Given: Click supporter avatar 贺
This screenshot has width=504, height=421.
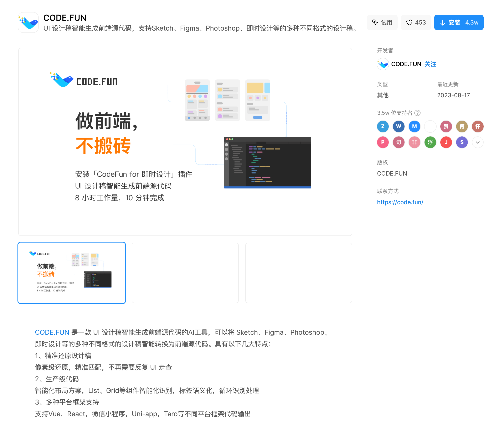Looking at the screenshot, I should [x=446, y=126].
